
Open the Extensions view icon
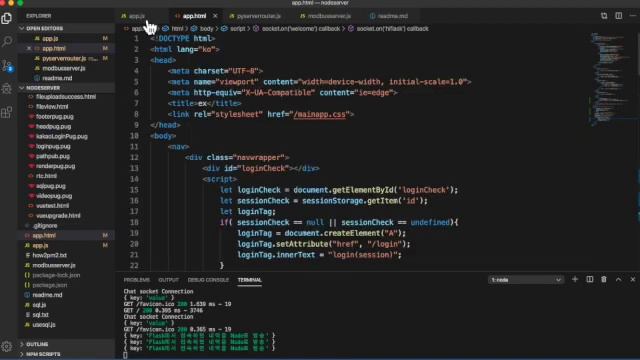pyautogui.click(x=7, y=112)
